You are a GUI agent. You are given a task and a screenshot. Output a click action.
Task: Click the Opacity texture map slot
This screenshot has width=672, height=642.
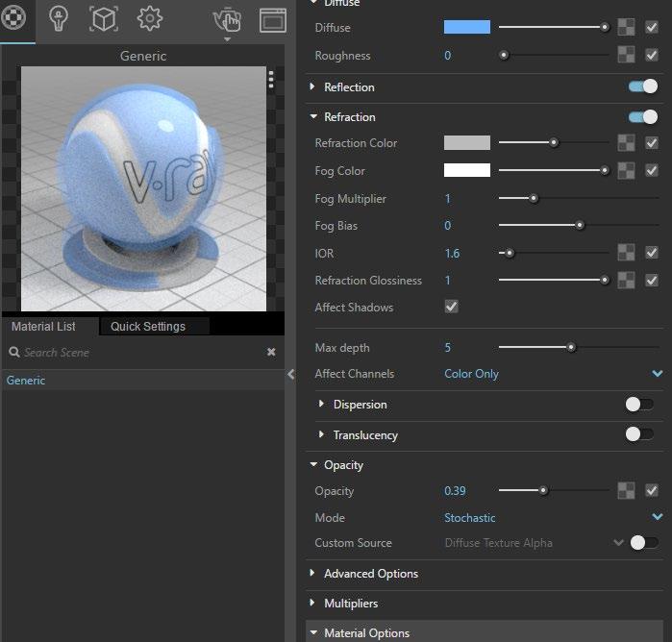coord(626,490)
